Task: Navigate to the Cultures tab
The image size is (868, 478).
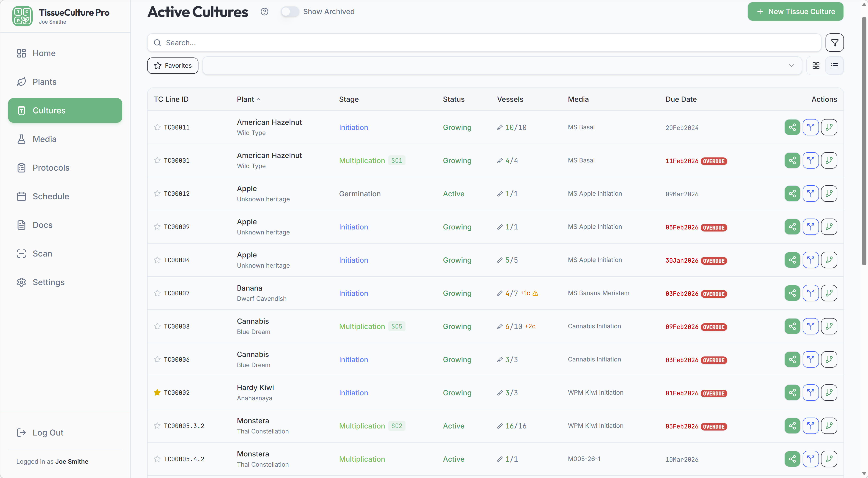Action: point(49,110)
